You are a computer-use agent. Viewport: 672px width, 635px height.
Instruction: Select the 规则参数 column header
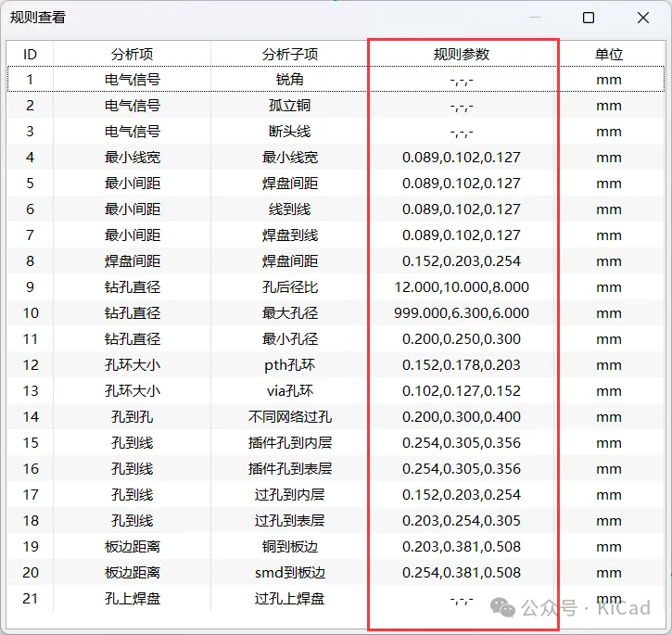tap(462, 54)
